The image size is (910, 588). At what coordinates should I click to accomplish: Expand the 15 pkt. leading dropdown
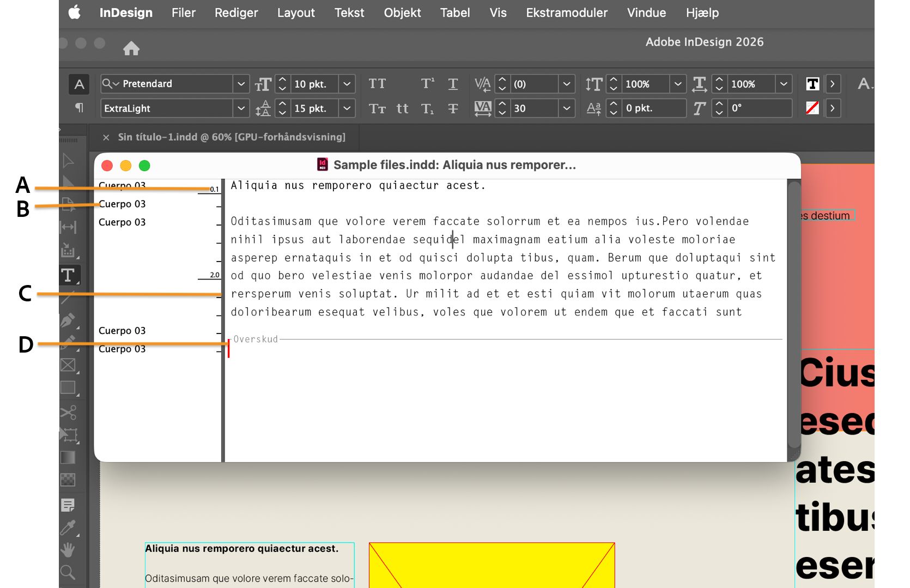click(x=347, y=108)
